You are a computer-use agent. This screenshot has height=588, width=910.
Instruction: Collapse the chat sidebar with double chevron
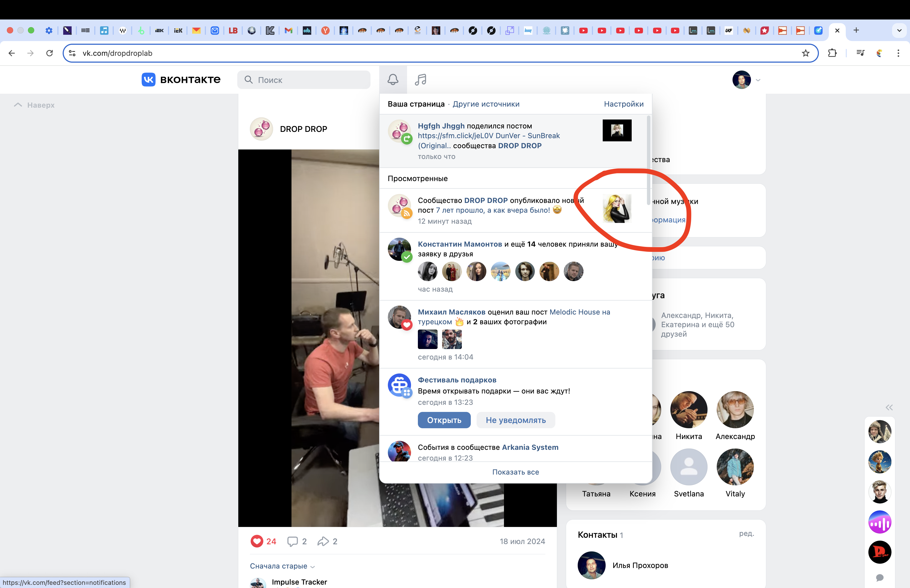(889, 407)
